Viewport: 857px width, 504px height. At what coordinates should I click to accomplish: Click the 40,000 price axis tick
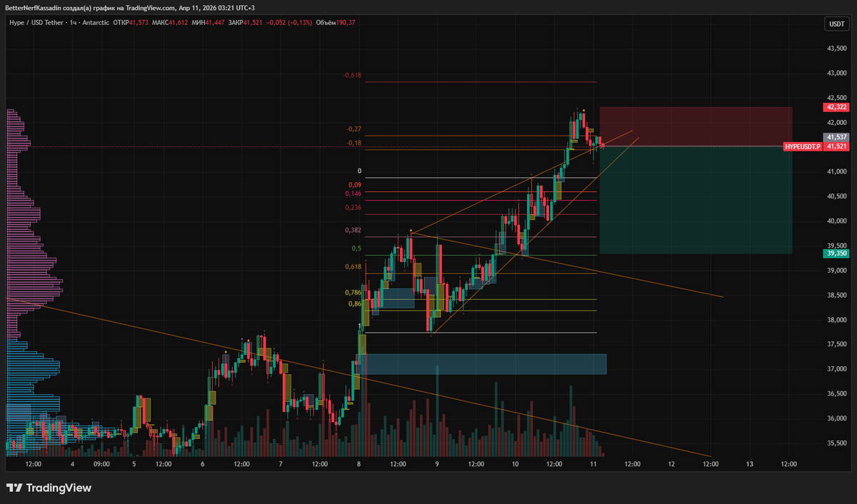(837, 221)
